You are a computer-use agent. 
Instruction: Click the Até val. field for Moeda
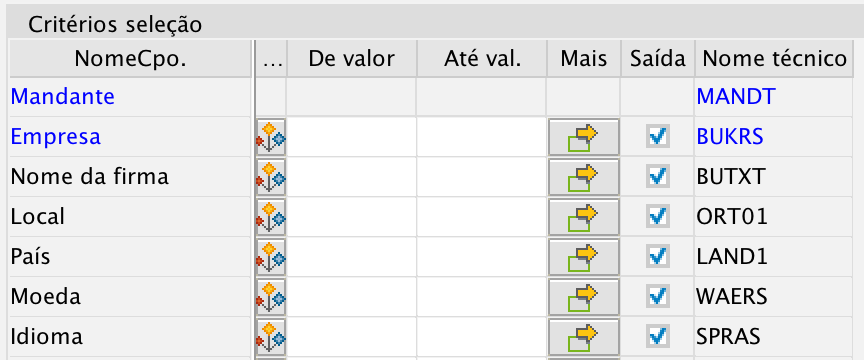pos(482,297)
